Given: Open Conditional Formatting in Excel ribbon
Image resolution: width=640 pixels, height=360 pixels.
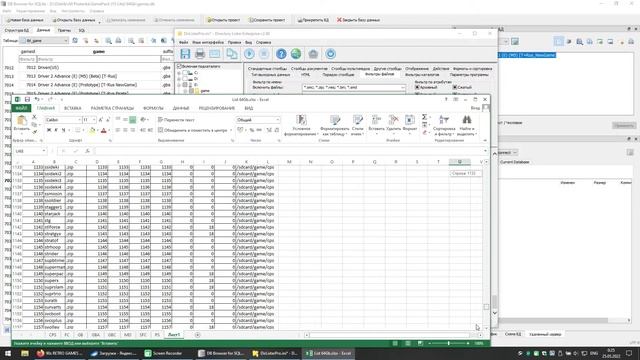Looking at the screenshot, I should pos(301,125).
